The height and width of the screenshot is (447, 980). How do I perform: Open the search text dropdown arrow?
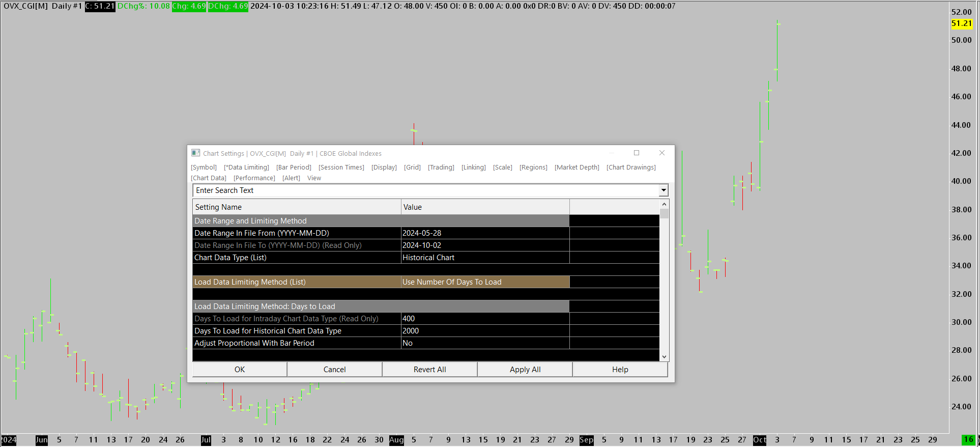[664, 190]
